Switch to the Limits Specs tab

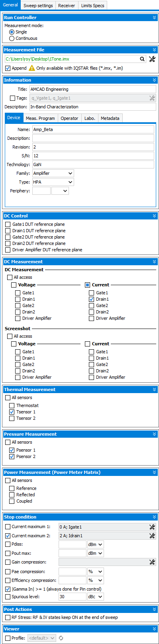coord(93,6)
